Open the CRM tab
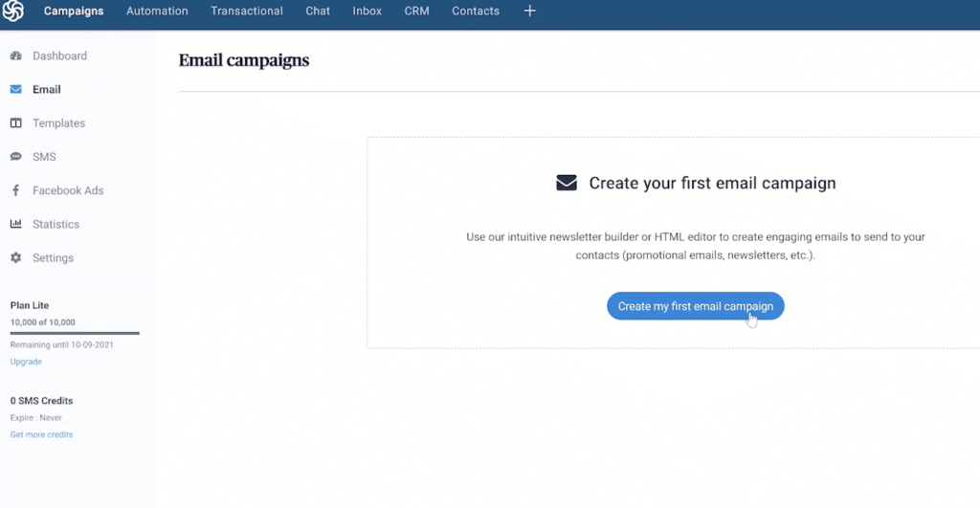Viewport: 980px width, 508px height. pyautogui.click(x=417, y=11)
